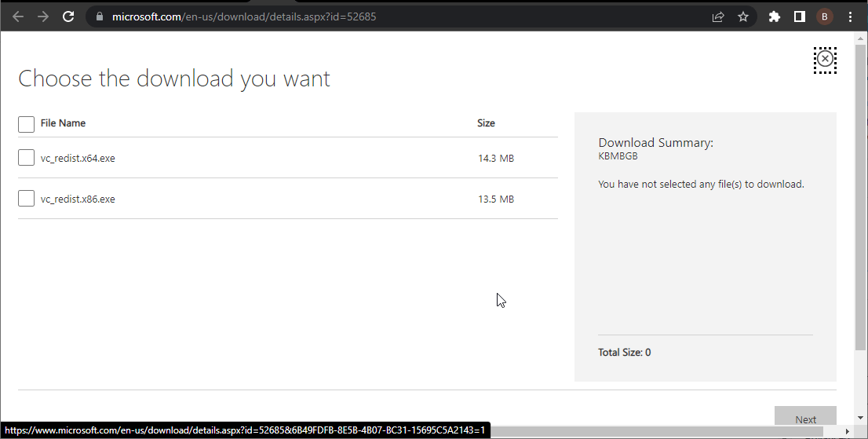Toggle the browser side panel
Screen dimensions: 868x439
800,16
